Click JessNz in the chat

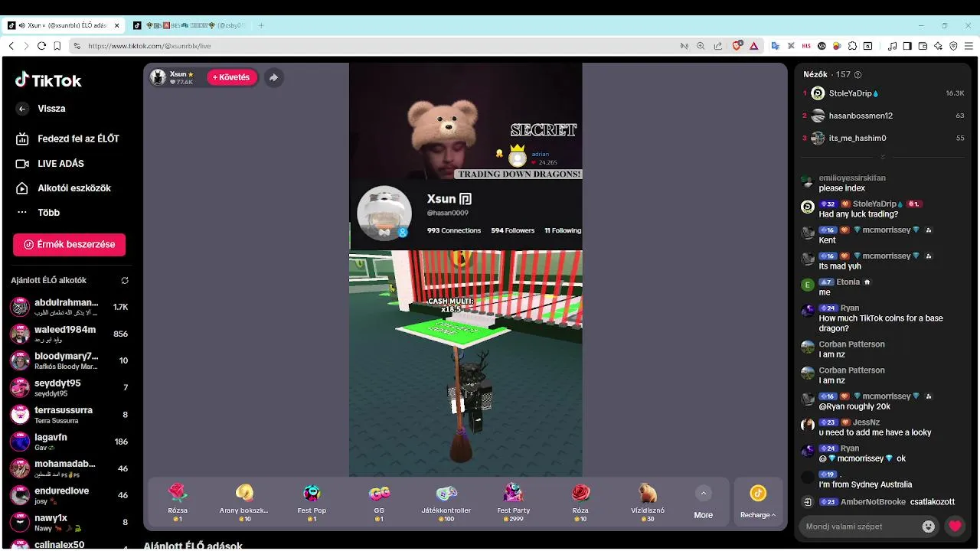click(866, 422)
